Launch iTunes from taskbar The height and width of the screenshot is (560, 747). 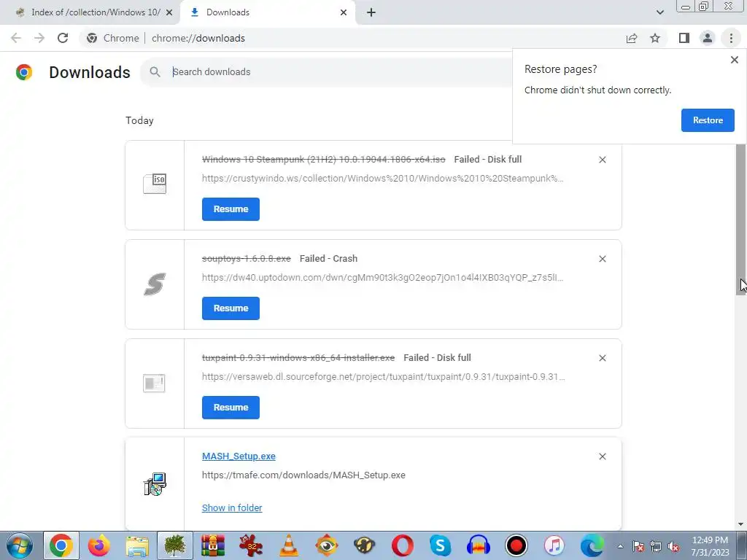click(554, 545)
